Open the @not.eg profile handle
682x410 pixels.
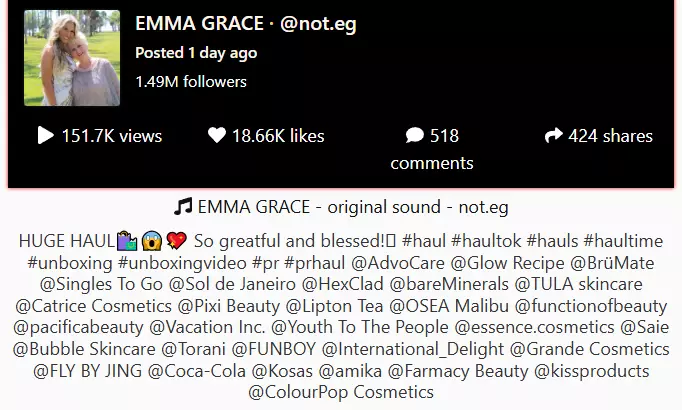click(318, 23)
